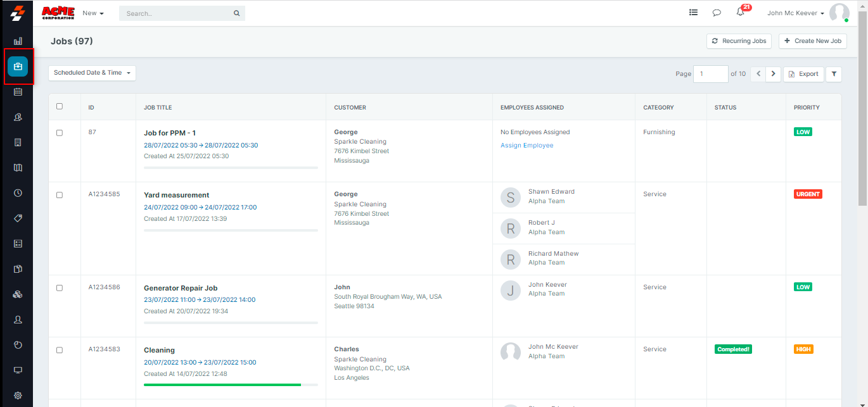This screenshot has height=407, width=868.
Task: Click the price tag sidebar icon
Action: pos(18,218)
